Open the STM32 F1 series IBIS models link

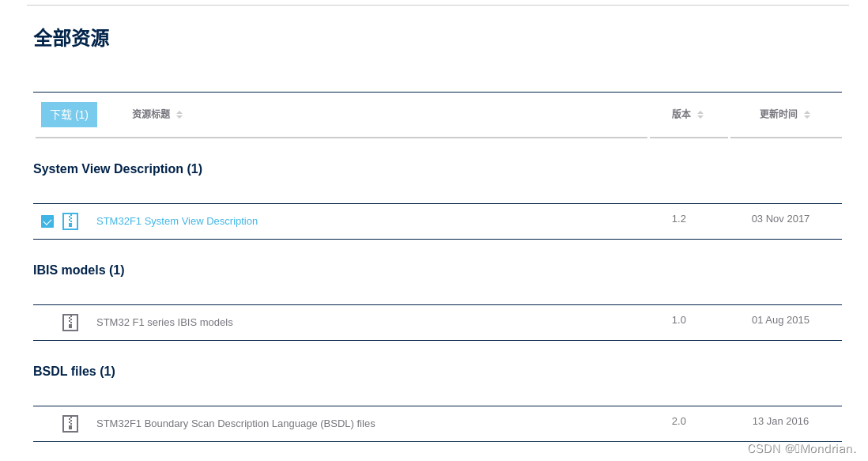pos(164,323)
